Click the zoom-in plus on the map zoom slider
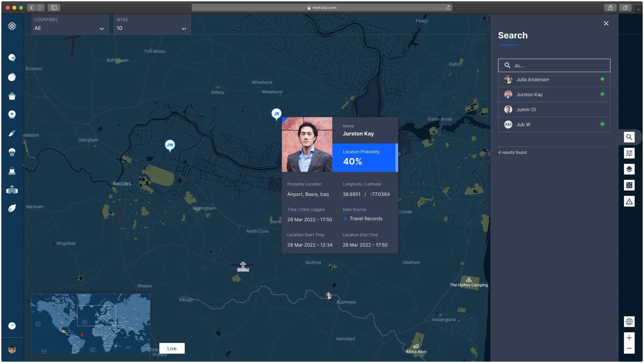644x363 pixels. tap(629, 338)
